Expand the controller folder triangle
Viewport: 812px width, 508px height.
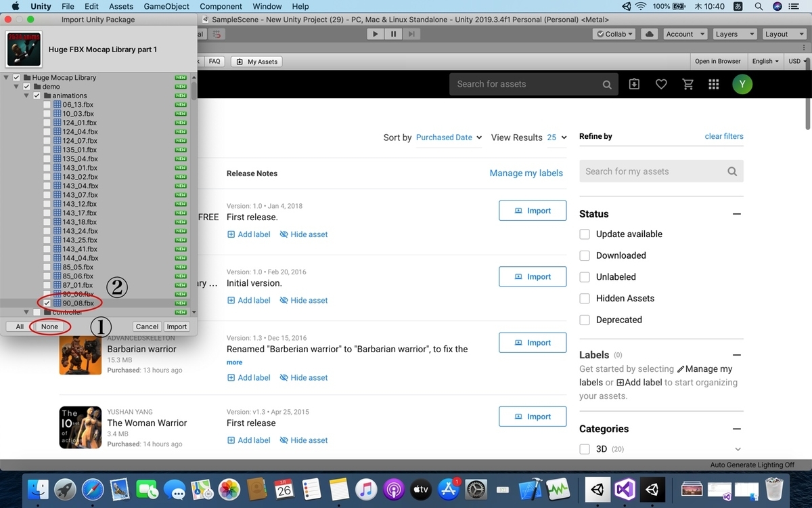click(x=27, y=312)
